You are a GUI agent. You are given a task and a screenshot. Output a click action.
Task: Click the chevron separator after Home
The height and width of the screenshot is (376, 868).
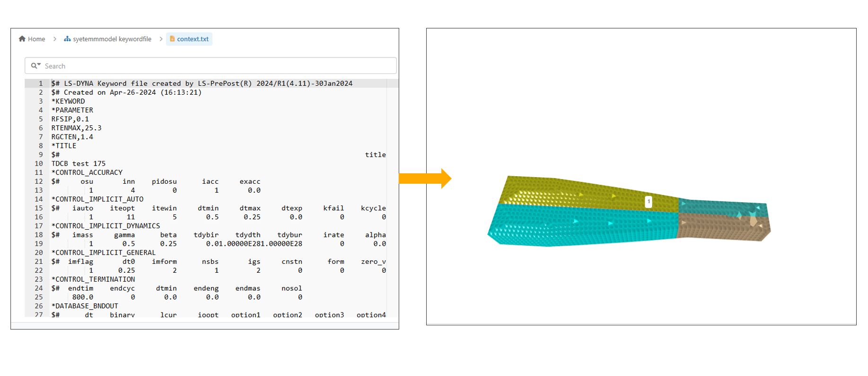(55, 39)
